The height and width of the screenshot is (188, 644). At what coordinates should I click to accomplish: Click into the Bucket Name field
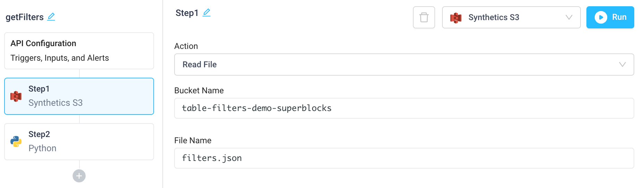pyautogui.click(x=404, y=108)
